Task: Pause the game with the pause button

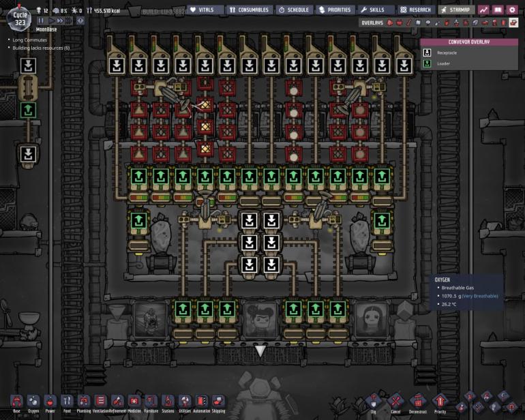Action: (41, 20)
